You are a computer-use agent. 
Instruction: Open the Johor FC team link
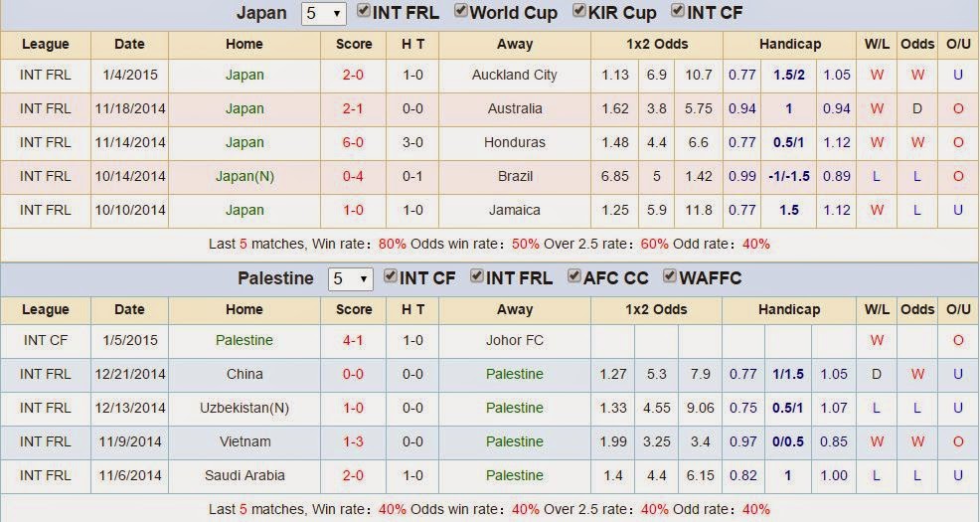tap(515, 341)
